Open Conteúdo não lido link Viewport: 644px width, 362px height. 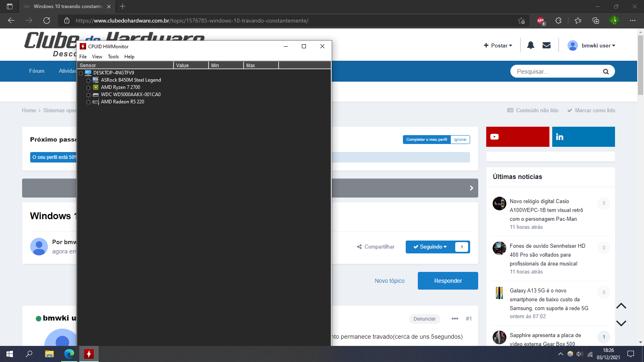click(x=533, y=110)
